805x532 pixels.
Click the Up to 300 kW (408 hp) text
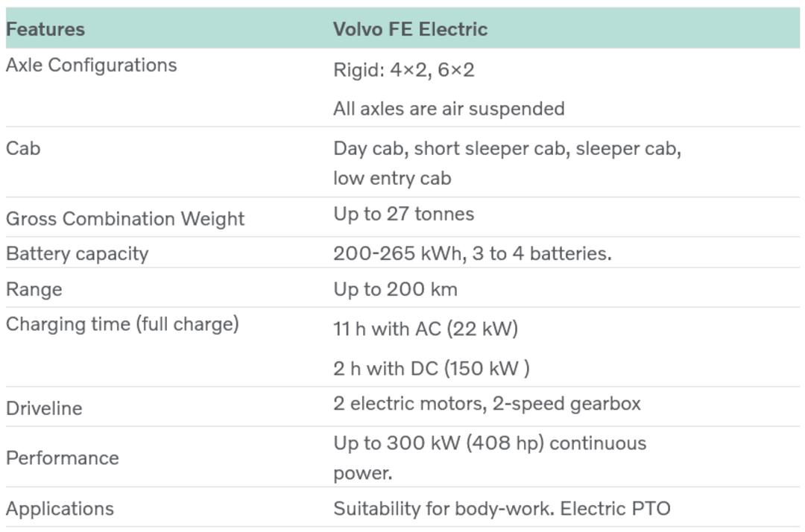[438, 443]
